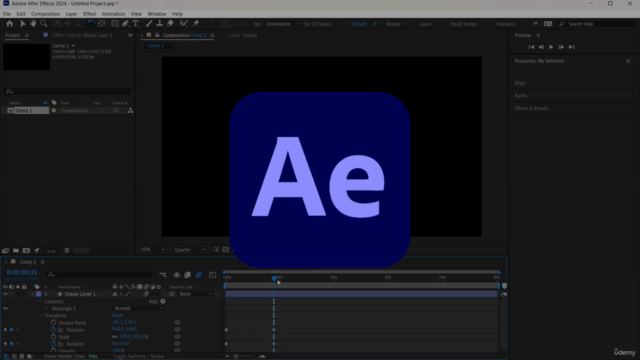Collapse Shape Layer 1 properties
The image size is (640, 360).
[33, 294]
